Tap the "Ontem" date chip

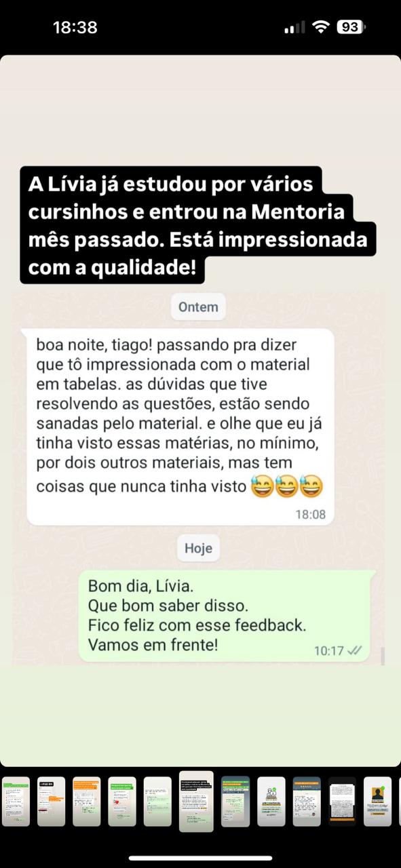(198, 307)
